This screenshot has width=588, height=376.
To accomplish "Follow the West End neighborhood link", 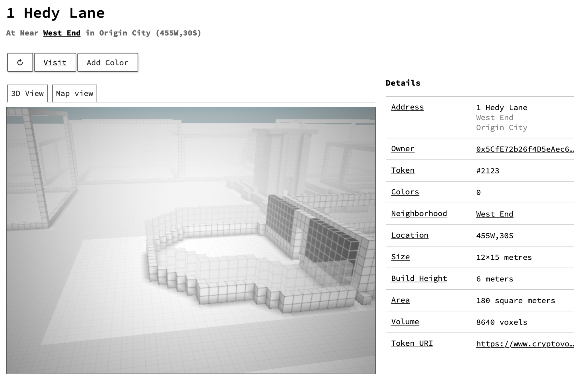I will (x=494, y=214).
